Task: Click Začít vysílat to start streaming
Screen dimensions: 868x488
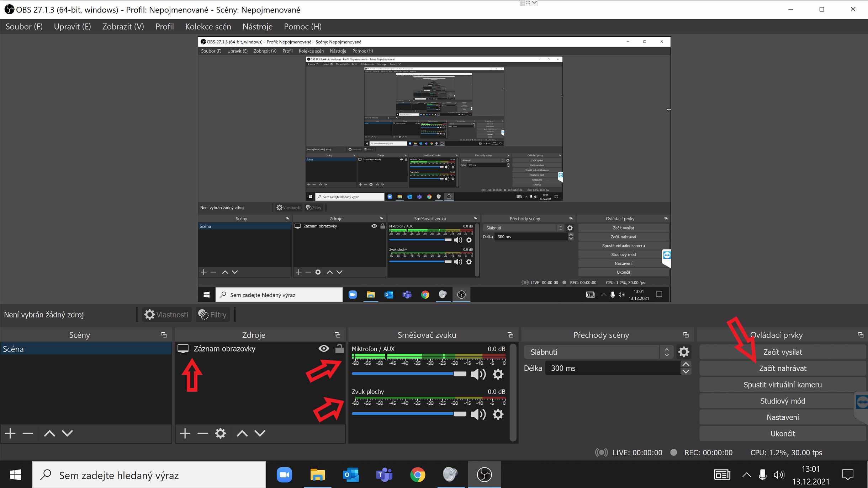Action: [783, 352]
